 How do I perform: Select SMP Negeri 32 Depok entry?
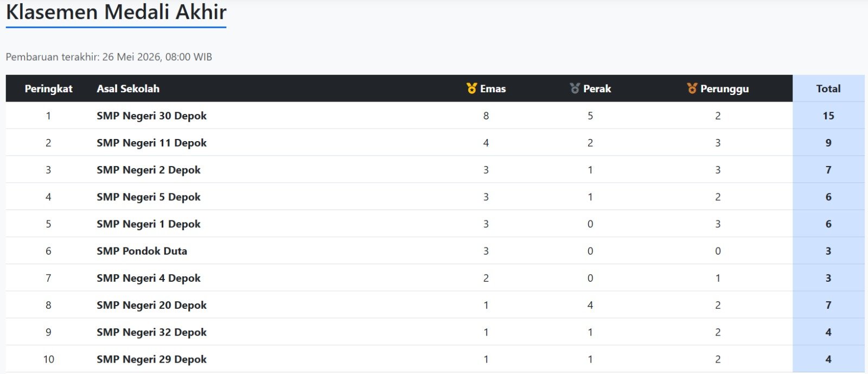(x=435, y=332)
